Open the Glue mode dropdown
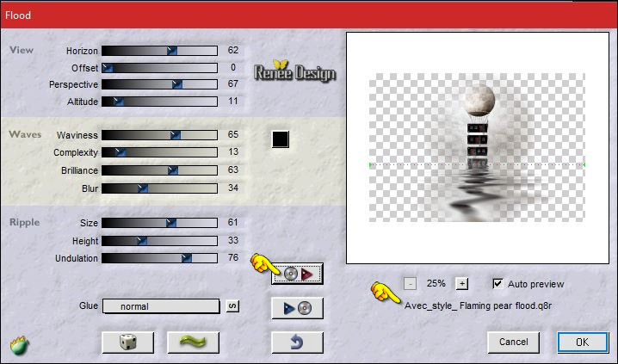 tap(161, 306)
